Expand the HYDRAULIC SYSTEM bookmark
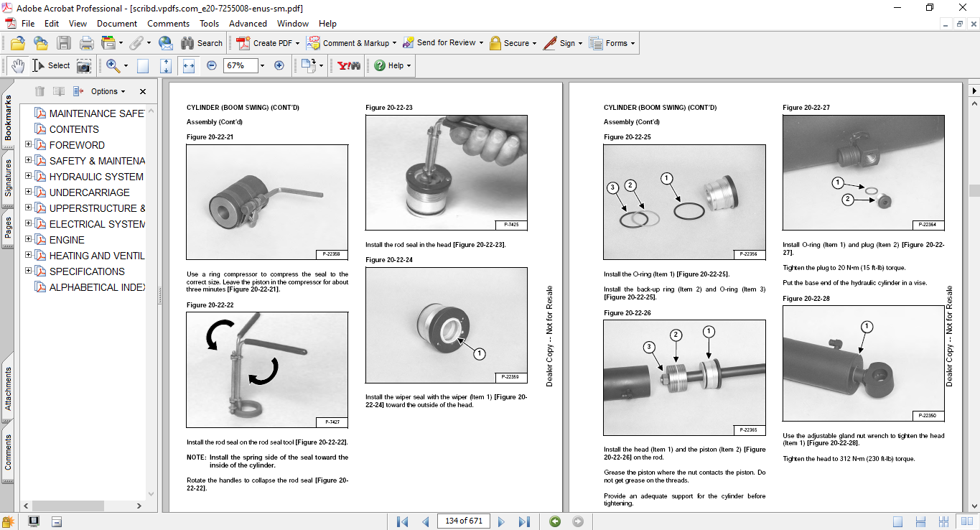Screen dimensions: 980x530 click(x=29, y=176)
